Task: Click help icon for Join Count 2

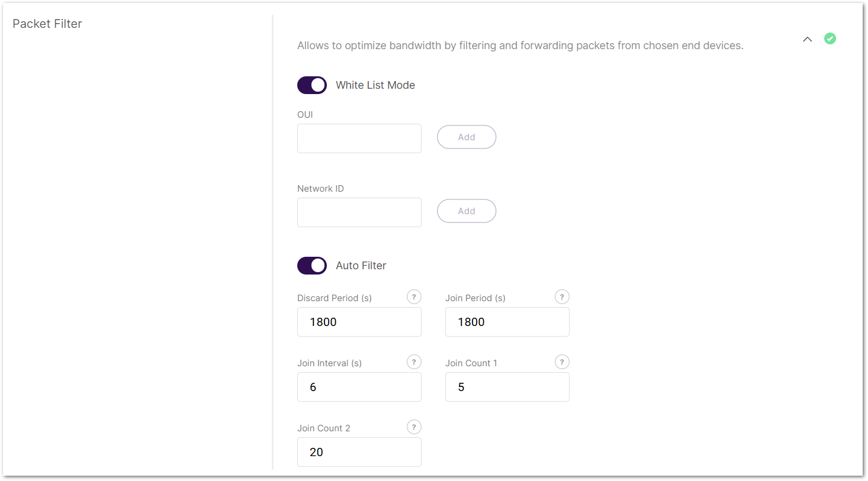Action: 414,427
